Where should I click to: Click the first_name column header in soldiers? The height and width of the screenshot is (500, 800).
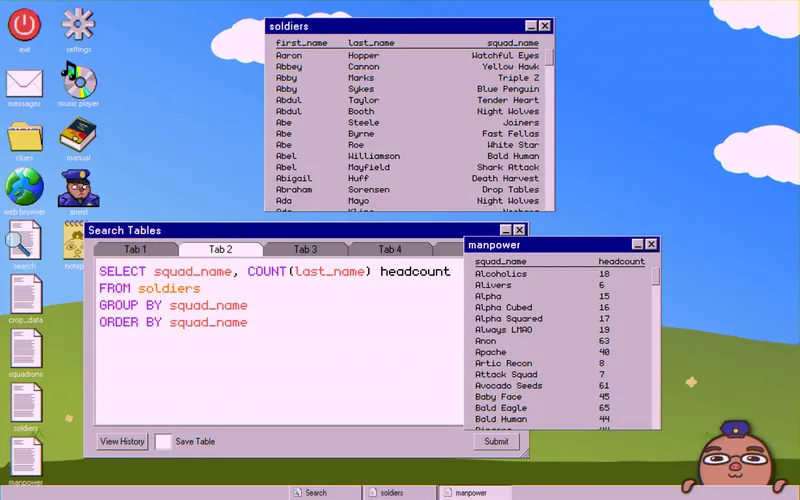pos(302,43)
